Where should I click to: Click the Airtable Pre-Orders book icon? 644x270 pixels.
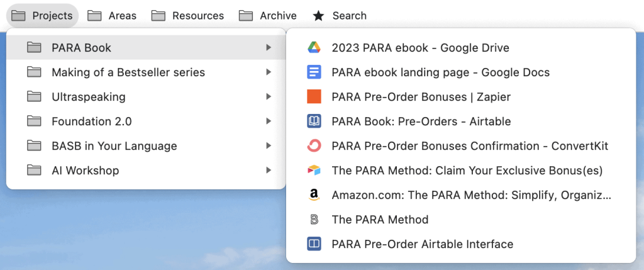314,121
